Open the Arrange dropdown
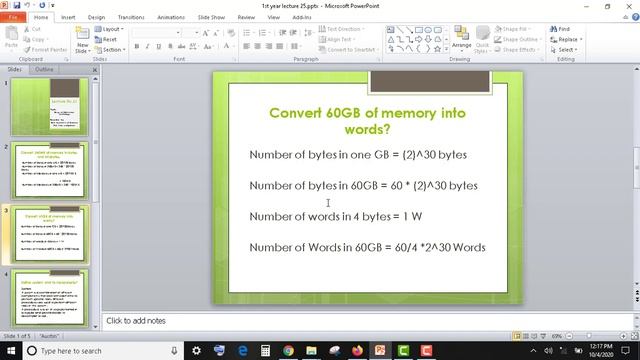Screen dimensions: 640x360 tap(462, 38)
